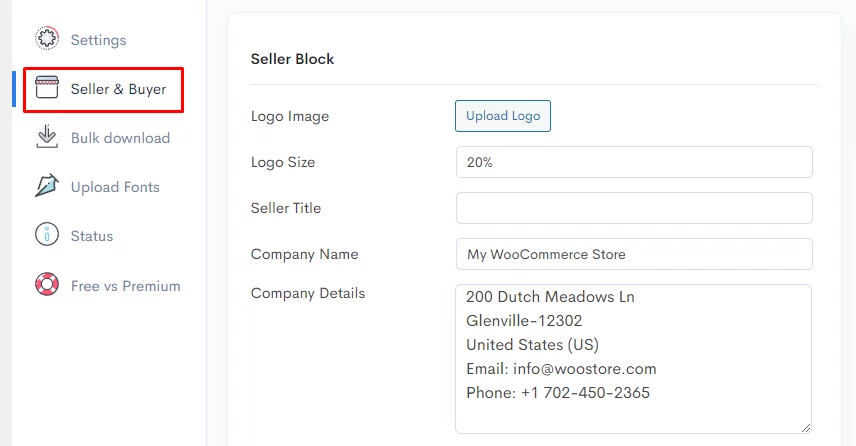This screenshot has height=446, width=856.
Task: Focus the Logo Size field showing 20%
Action: coord(634,162)
